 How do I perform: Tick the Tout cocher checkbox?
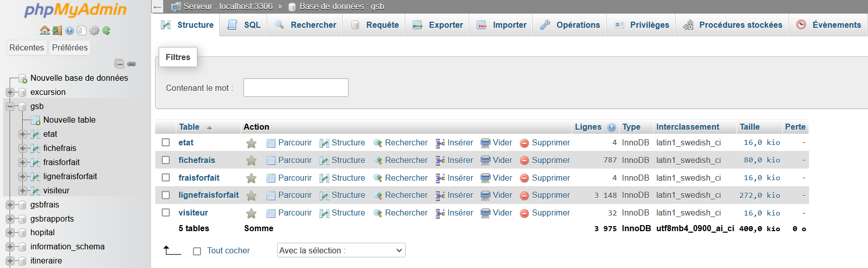197,251
